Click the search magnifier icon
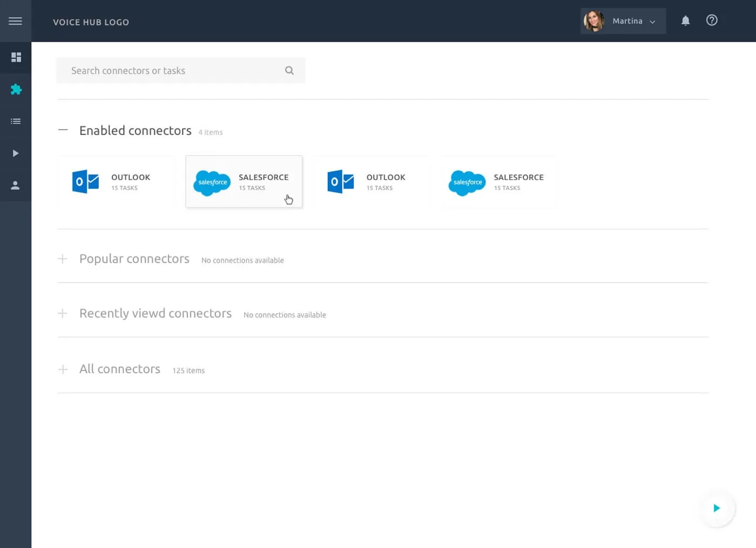Screen dimensions: 756x548 tap(289, 71)
